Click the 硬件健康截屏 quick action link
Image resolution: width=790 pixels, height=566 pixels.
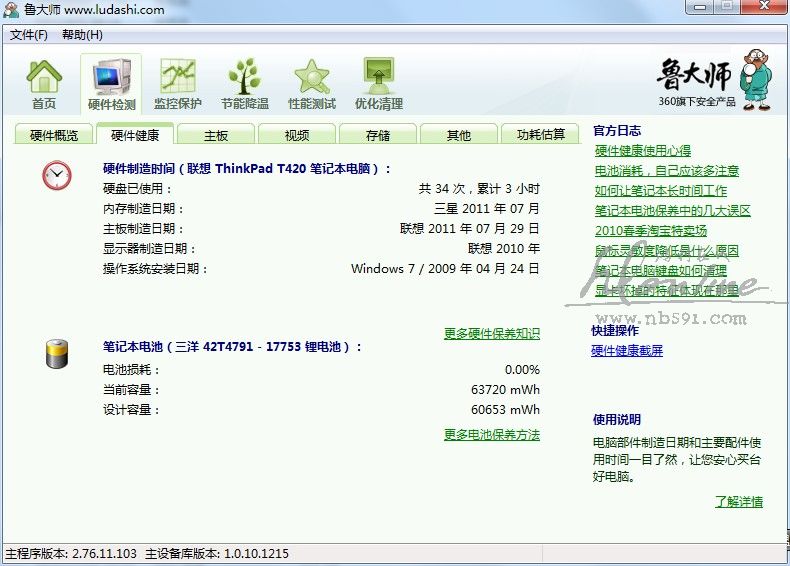627,351
